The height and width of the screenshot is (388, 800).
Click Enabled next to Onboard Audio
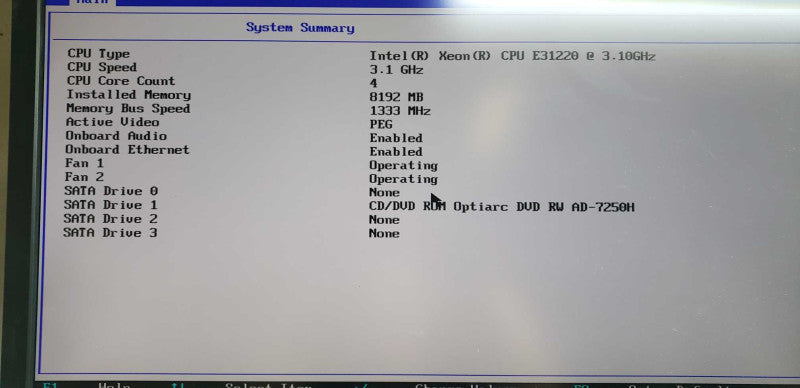click(396, 138)
